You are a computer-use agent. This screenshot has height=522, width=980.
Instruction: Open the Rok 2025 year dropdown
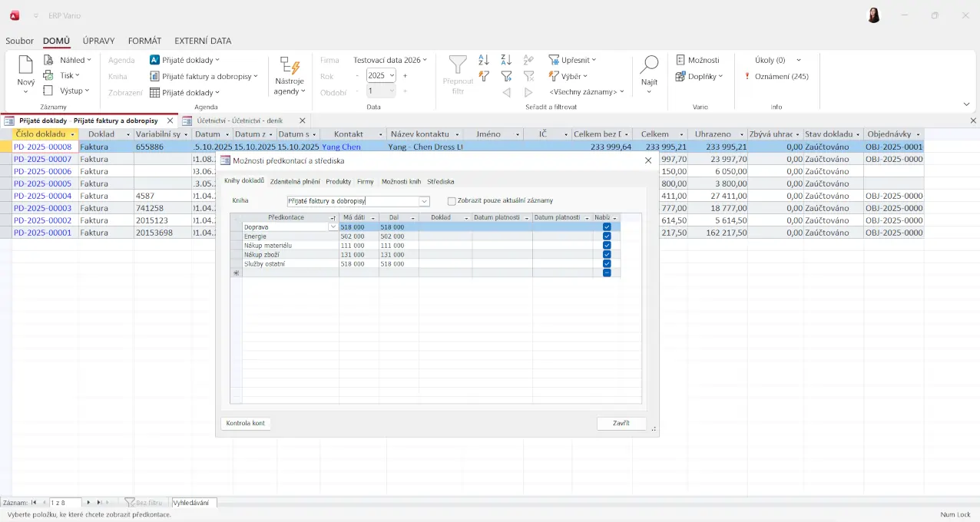(x=392, y=75)
